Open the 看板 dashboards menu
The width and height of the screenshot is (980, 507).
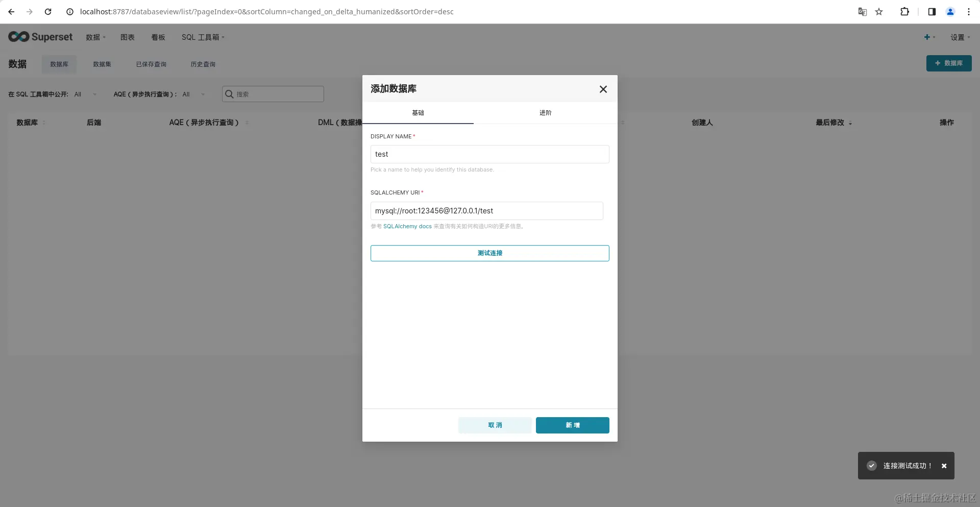158,37
